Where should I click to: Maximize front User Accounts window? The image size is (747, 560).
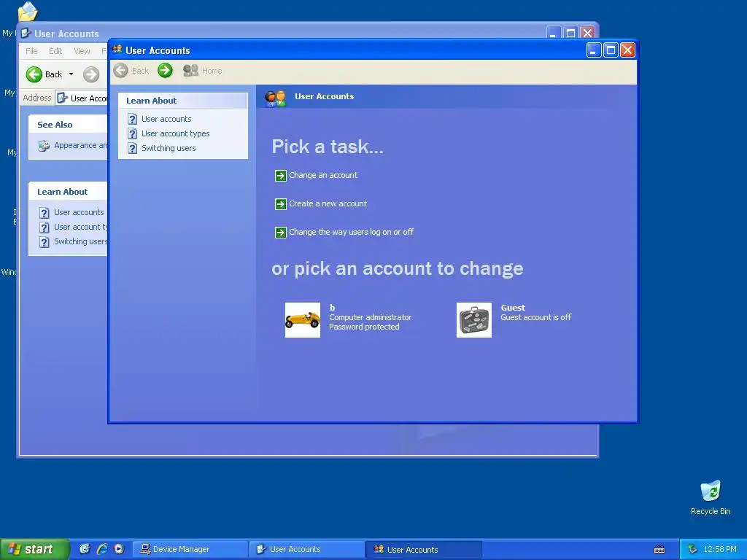point(611,50)
